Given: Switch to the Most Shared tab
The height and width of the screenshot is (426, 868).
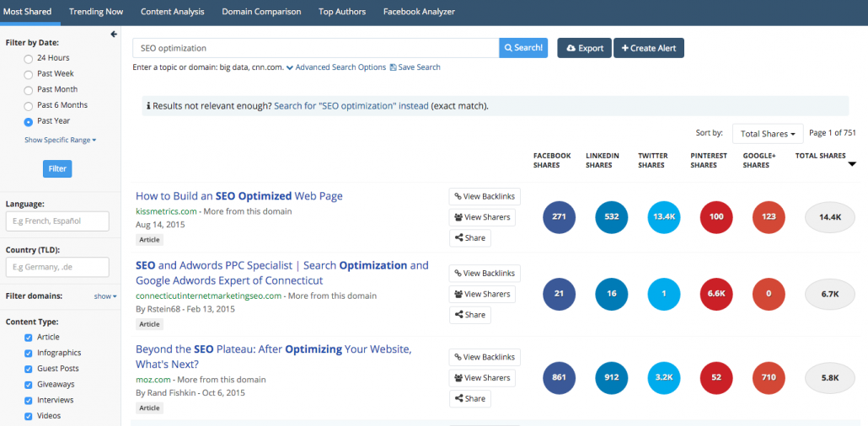Looking at the screenshot, I should [28, 12].
